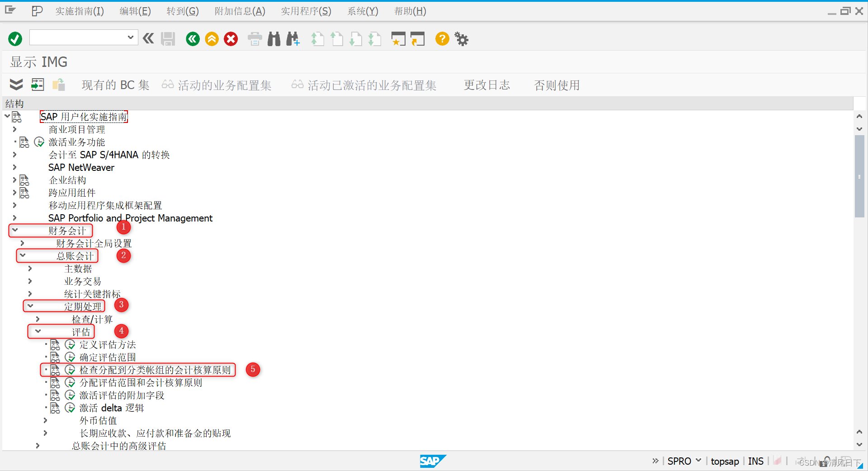Select the 分配评估范围和会计核算原则 row
The image size is (868, 471).
pos(141,383)
